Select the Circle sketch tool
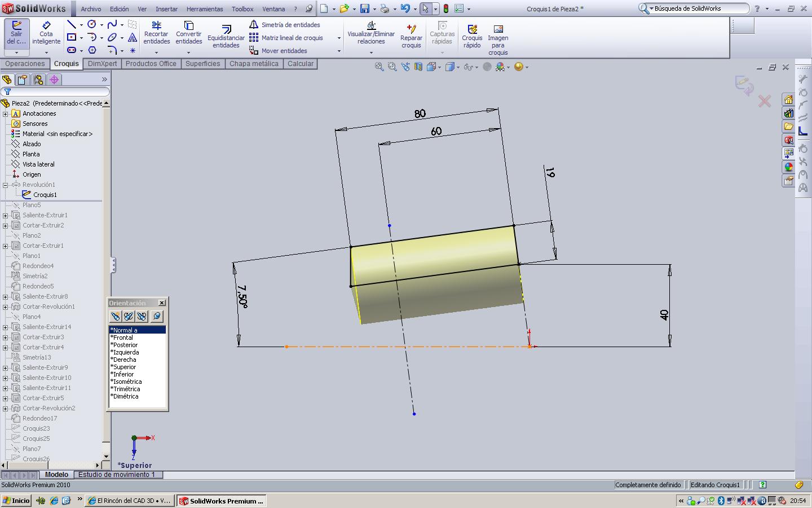 coord(92,24)
